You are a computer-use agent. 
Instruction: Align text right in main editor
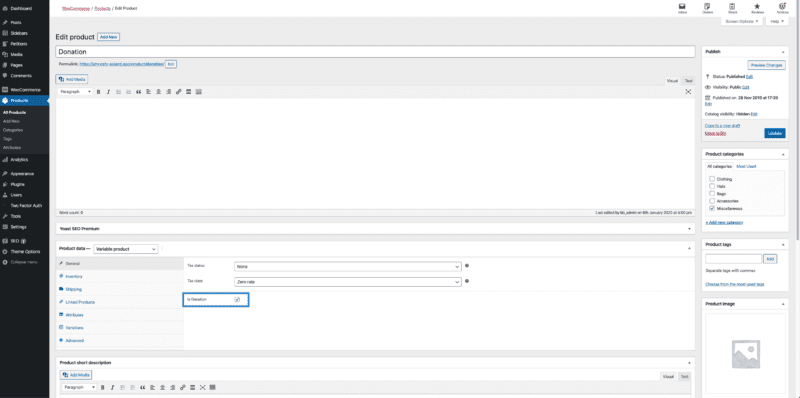(168, 92)
